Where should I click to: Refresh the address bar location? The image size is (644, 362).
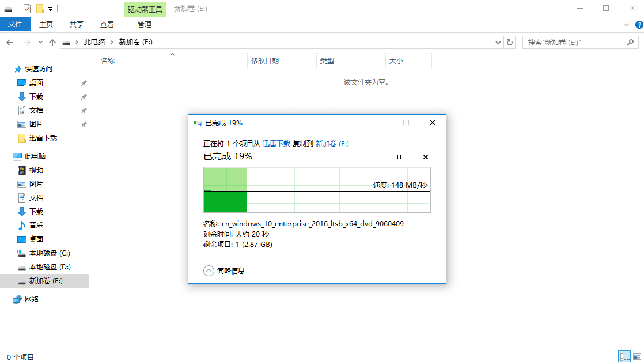click(510, 43)
